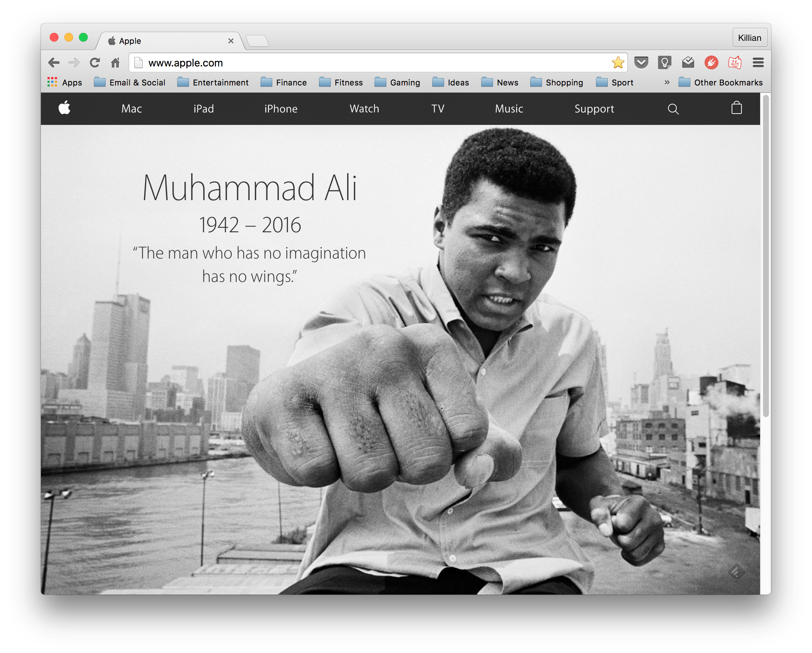Open the Support link
The width and height of the screenshot is (812, 653).
[x=594, y=109]
